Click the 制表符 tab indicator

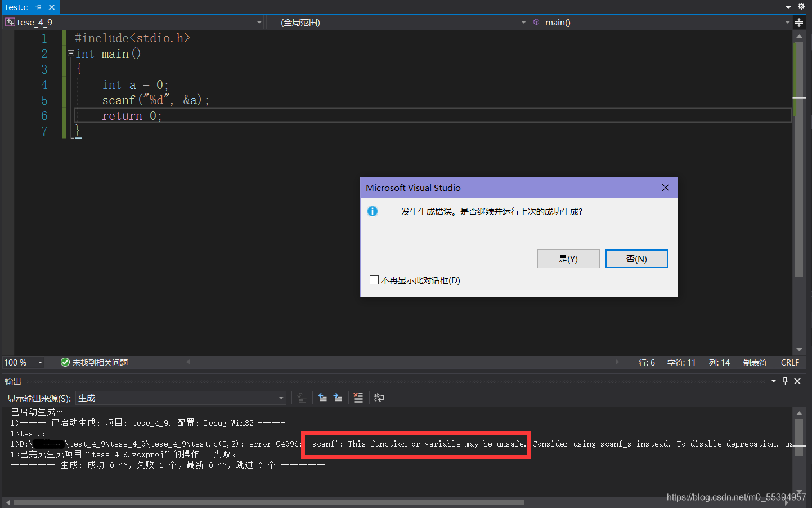[x=755, y=363]
